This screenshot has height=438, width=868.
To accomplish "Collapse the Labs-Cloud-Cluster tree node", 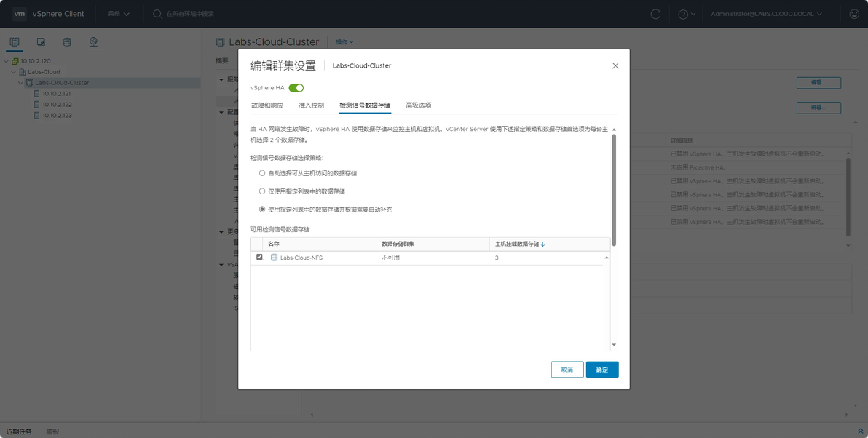I will (x=20, y=83).
